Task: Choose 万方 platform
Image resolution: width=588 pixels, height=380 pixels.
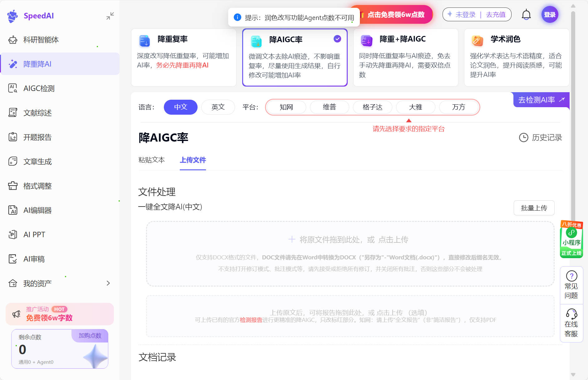Action: coord(459,107)
